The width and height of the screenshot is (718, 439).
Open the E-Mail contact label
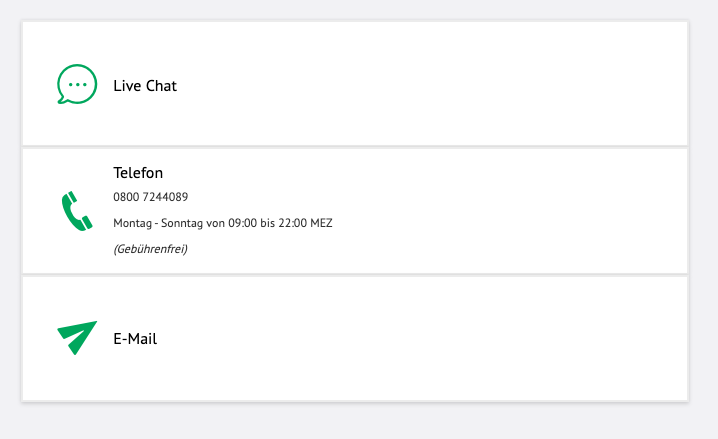point(135,339)
